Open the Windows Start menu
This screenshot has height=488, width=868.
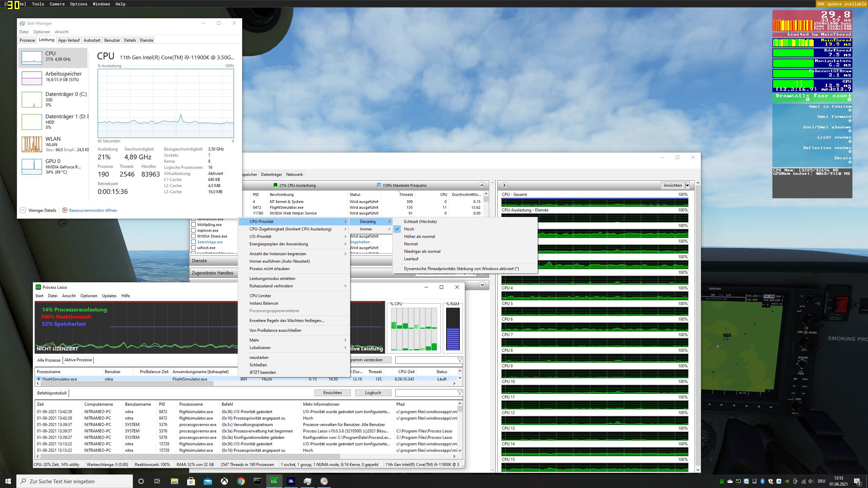click(8, 481)
